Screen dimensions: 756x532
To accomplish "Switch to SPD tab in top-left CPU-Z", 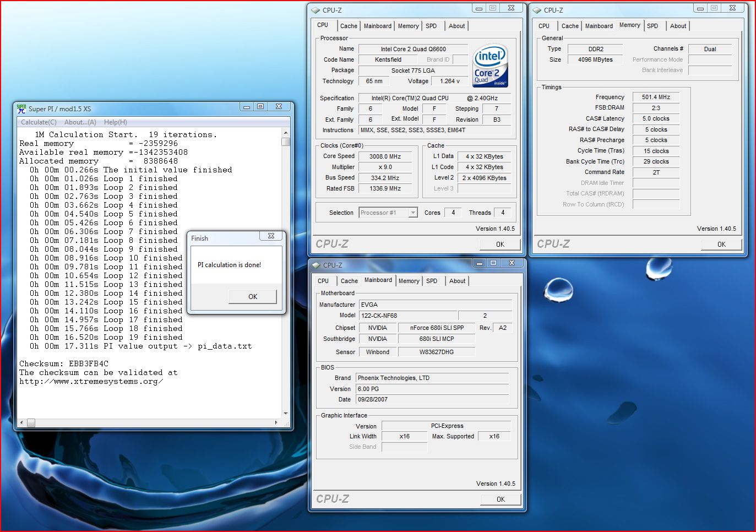I will [432, 26].
